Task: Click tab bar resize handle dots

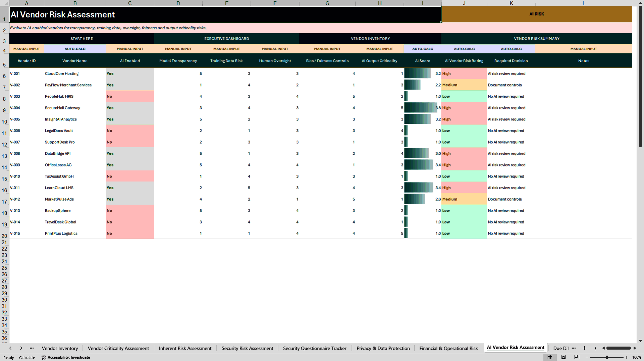Action: pyautogui.click(x=595, y=348)
